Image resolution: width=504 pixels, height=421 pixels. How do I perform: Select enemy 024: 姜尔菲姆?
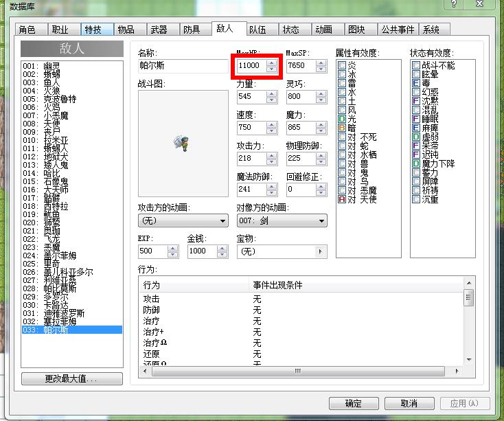[x=72, y=255]
